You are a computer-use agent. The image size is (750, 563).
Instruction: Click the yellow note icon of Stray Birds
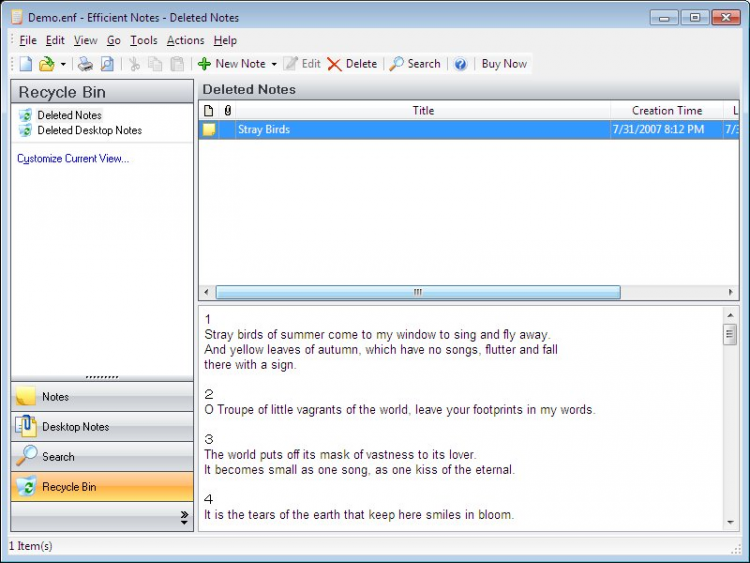point(209,130)
